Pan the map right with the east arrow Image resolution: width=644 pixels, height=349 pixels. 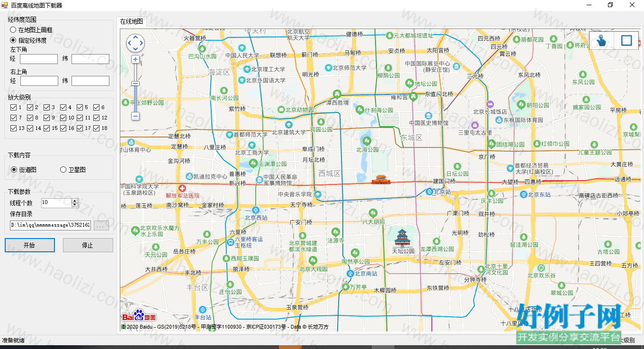[142, 43]
